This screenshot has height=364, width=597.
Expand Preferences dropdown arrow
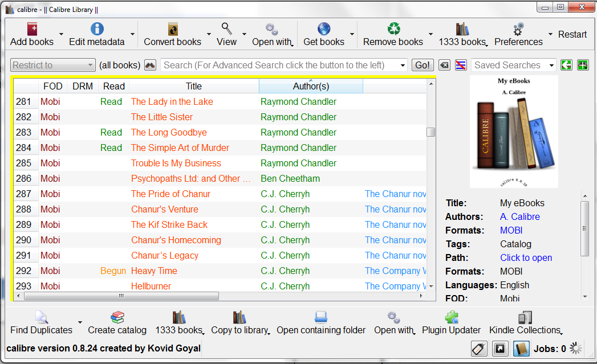coord(551,34)
